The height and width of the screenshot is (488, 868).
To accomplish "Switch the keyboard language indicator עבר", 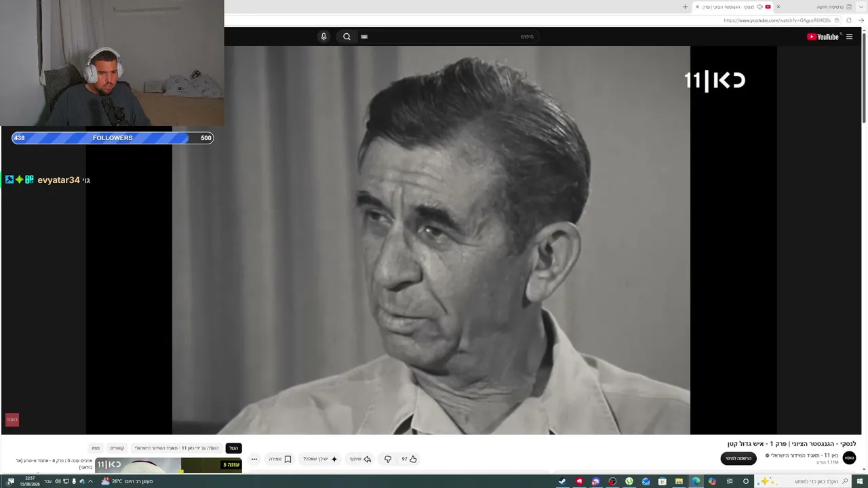I will pyautogui.click(x=47, y=481).
